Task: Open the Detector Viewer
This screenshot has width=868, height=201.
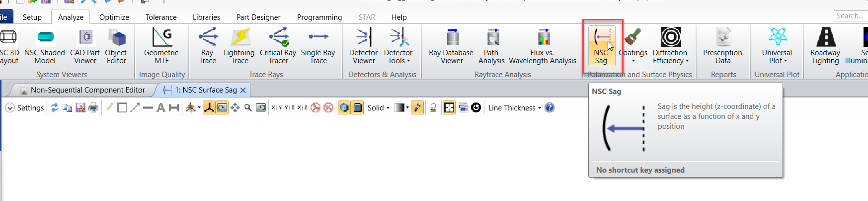Action: tap(364, 46)
